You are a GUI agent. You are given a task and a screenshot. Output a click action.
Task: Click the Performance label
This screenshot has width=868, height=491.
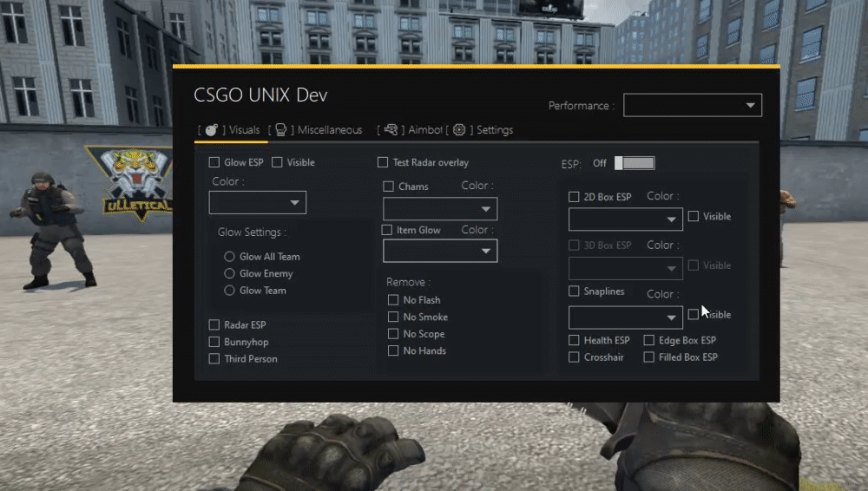click(582, 105)
